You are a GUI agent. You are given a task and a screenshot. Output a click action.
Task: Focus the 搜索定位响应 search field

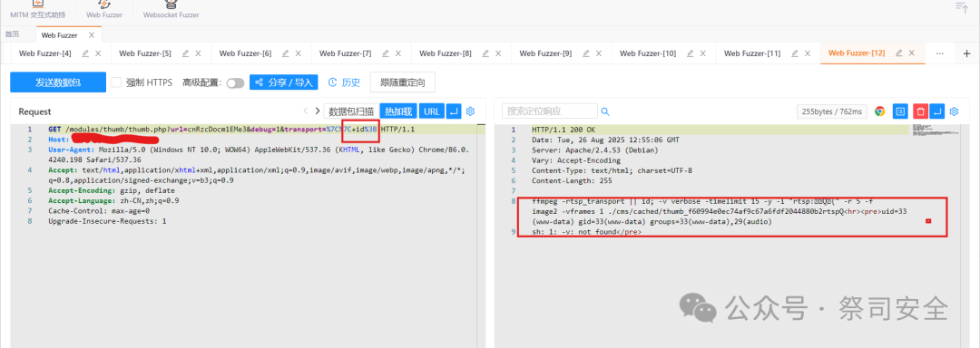(549, 111)
